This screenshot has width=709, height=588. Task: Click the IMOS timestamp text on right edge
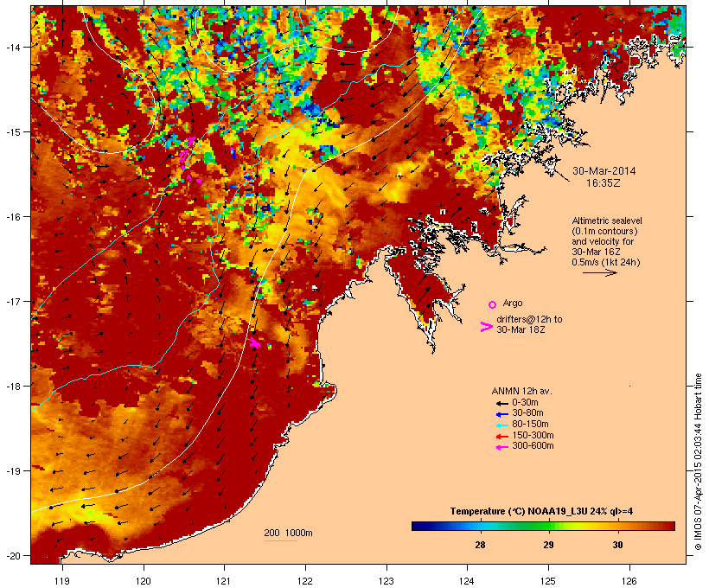698,462
